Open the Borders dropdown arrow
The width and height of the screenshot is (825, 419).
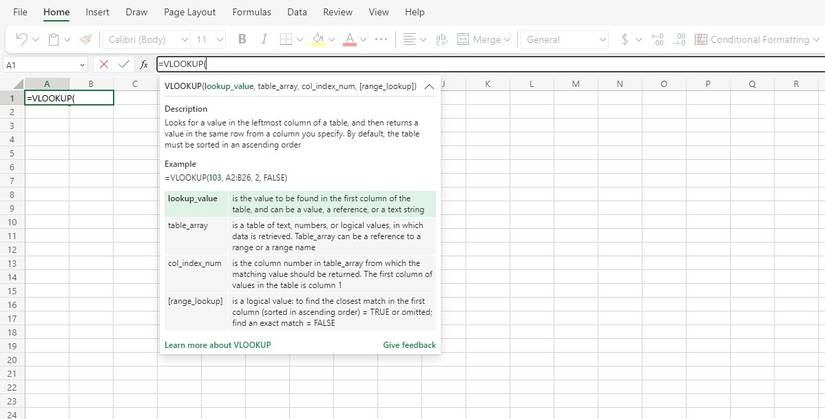(x=299, y=39)
